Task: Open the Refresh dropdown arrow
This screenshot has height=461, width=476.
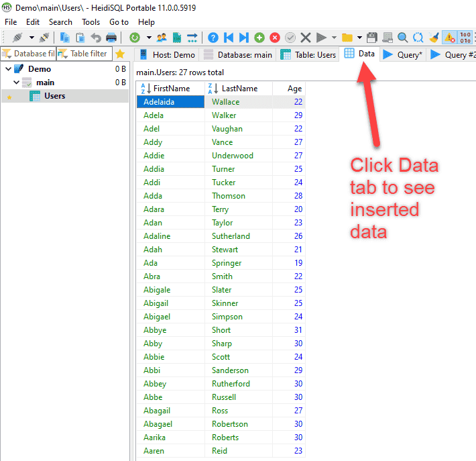Action: click(149, 38)
